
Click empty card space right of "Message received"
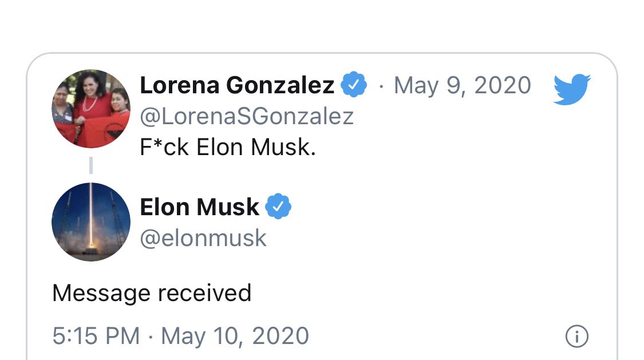point(429,293)
